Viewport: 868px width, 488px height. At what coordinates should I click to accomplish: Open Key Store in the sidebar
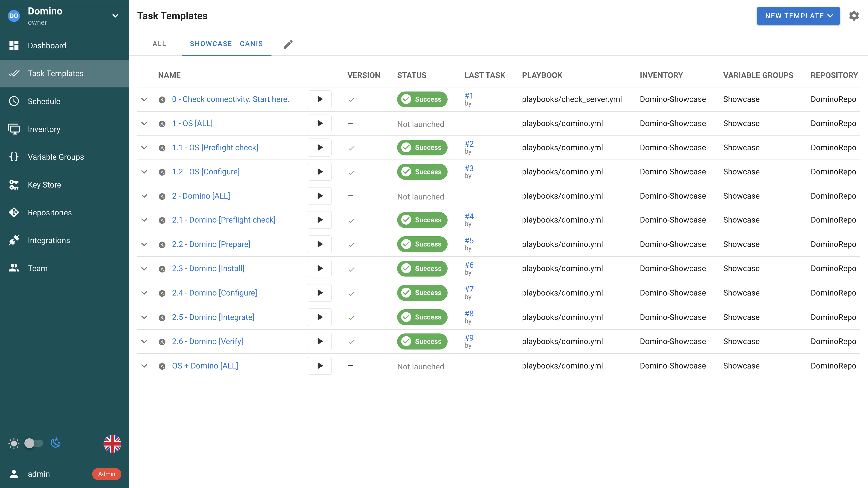click(65, 185)
